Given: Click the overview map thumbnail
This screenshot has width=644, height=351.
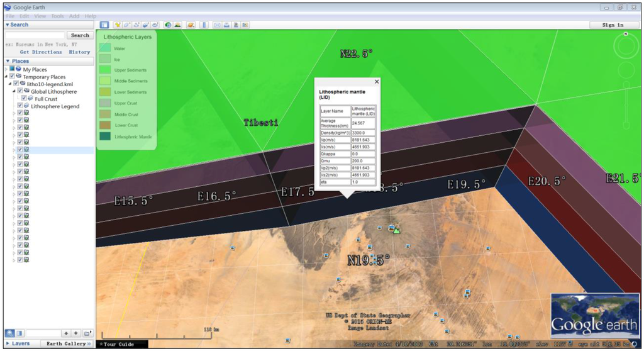Looking at the screenshot, I should point(596,315).
